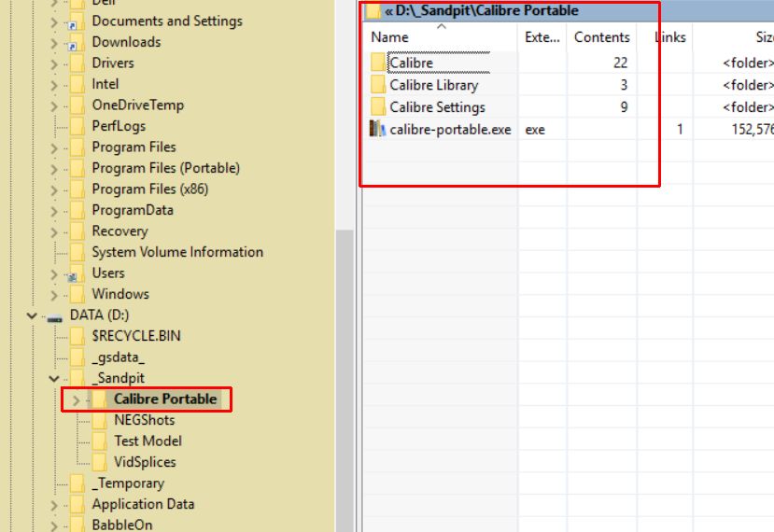Select the Recovery tree folder
This screenshot has width=774, height=532.
(120, 231)
